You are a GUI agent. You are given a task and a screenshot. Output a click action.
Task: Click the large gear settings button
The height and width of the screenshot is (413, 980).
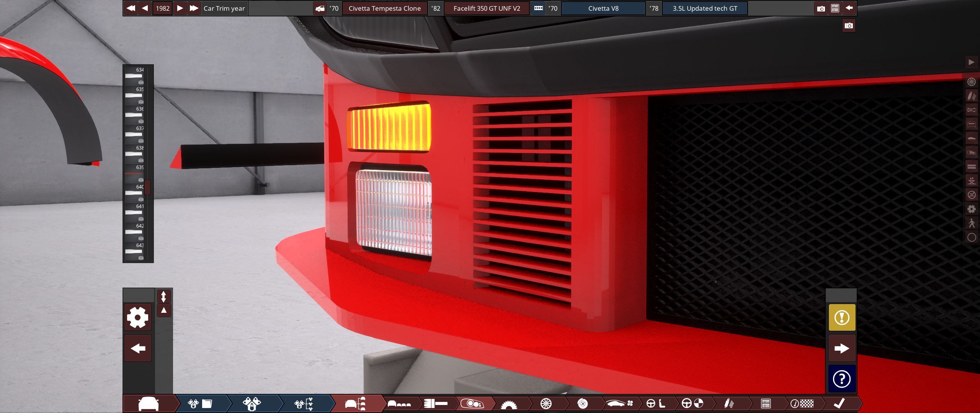(x=138, y=317)
